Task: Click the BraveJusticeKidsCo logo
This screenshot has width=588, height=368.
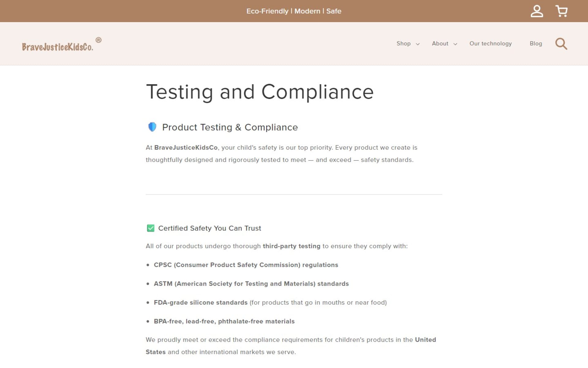Action: point(62,44)
